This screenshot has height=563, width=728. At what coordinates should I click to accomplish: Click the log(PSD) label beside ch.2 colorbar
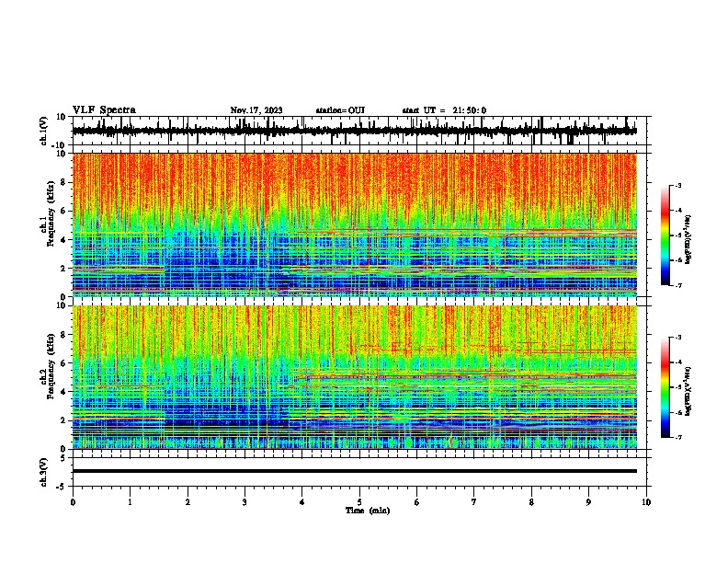point(688,391)
